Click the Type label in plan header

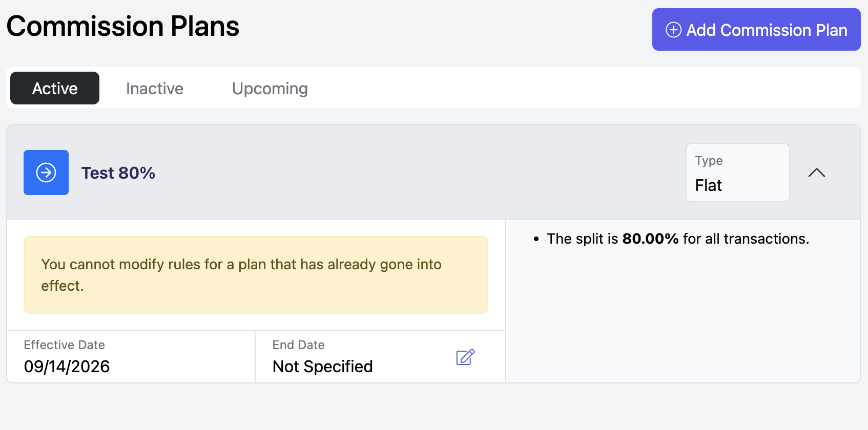(x=709, y=161)
